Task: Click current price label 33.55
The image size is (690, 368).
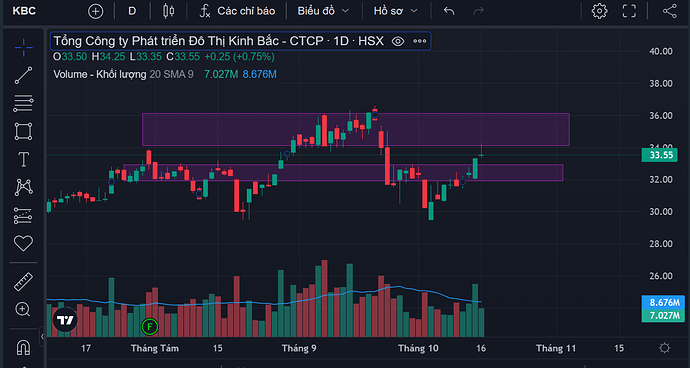Action: click(x=659, y=155)
